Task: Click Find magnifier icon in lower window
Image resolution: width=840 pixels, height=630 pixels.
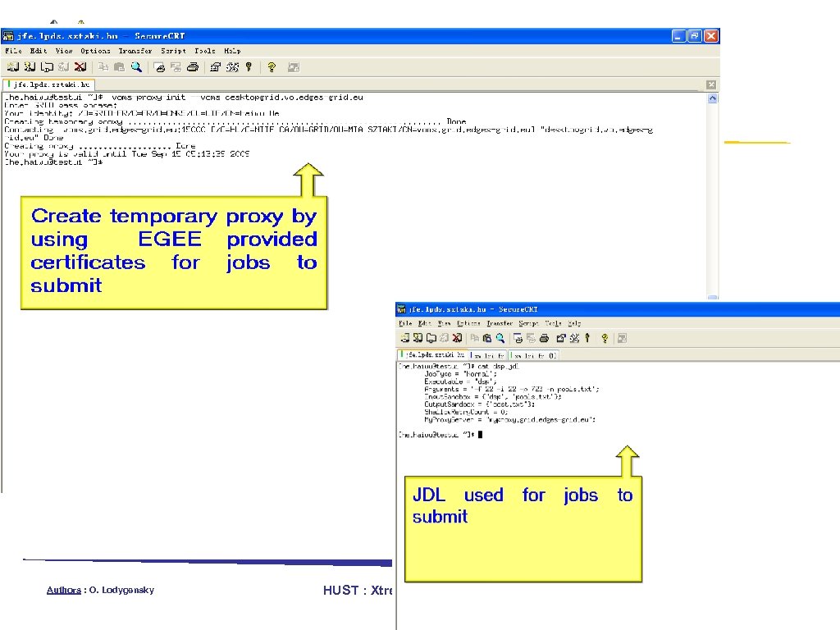Action: tap(500, 338)
